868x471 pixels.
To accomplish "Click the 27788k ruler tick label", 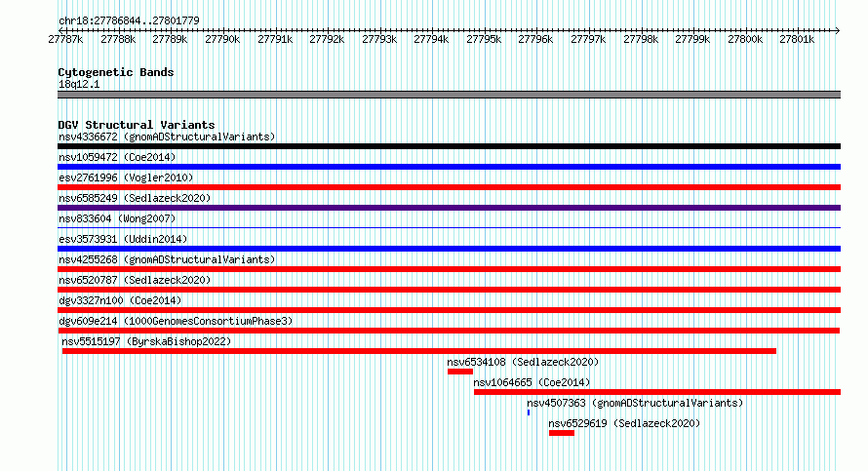I will pyautogui.click(x=118, y=40).
